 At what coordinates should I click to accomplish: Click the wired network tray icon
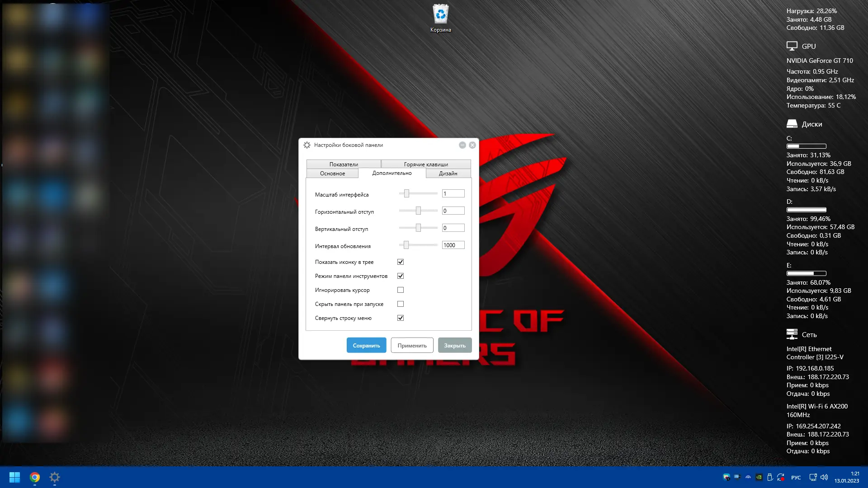tap(813, 477)
